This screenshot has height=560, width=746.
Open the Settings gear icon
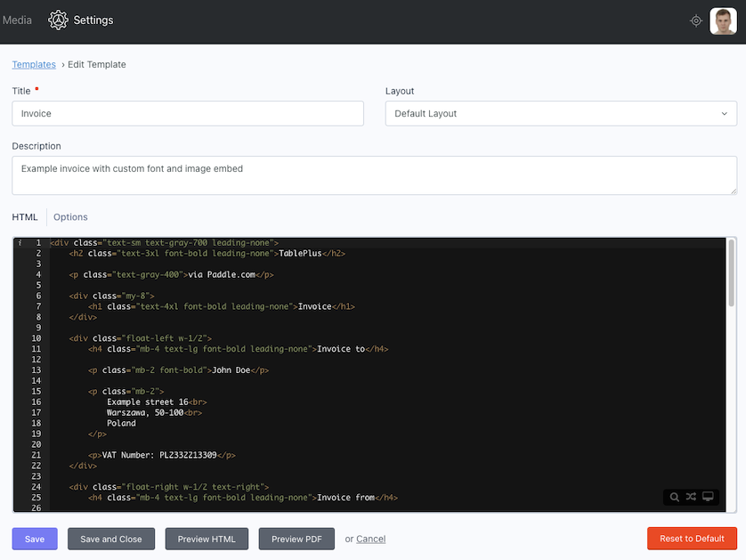coord(58,20)
